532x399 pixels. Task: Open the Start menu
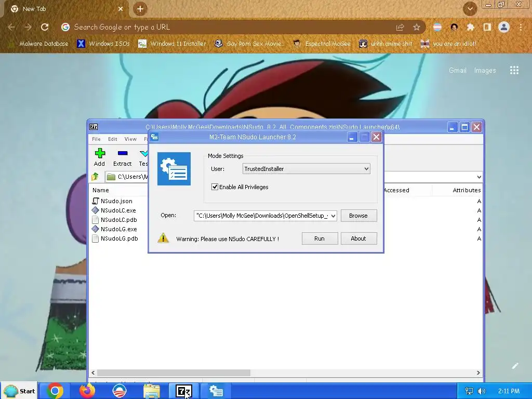[x=19, y=391]
